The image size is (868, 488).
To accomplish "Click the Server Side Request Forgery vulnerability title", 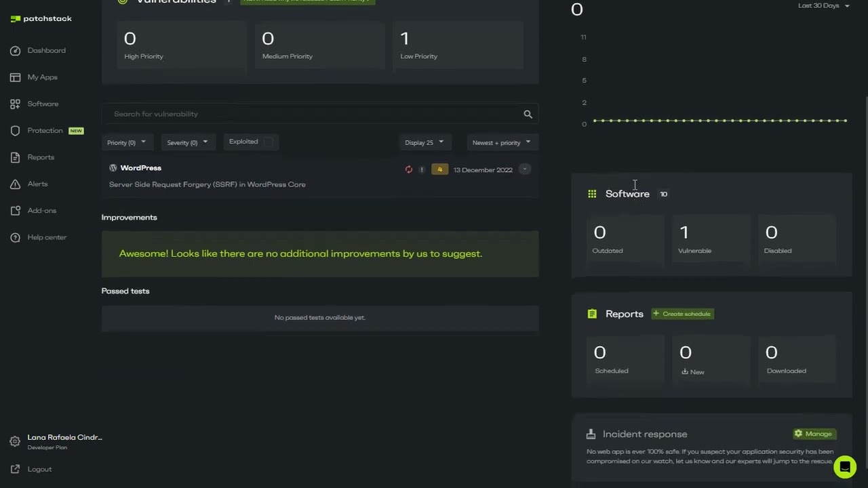I will (x=208, y=184).
